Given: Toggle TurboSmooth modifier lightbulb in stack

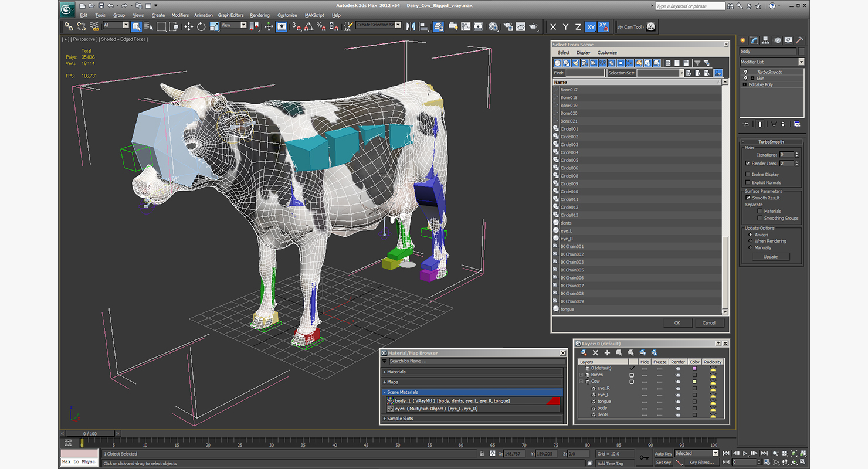Looking at the screenshot, I should point(745,72).
